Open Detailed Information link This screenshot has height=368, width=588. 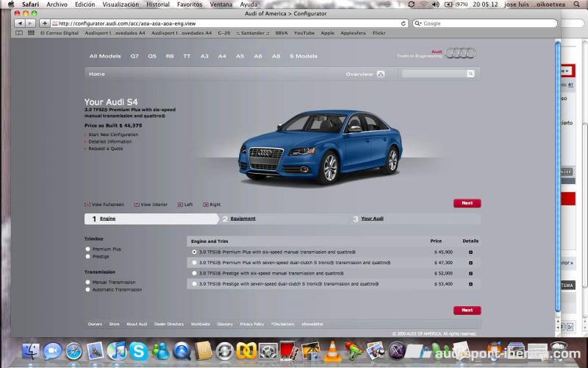click(110, 141)
